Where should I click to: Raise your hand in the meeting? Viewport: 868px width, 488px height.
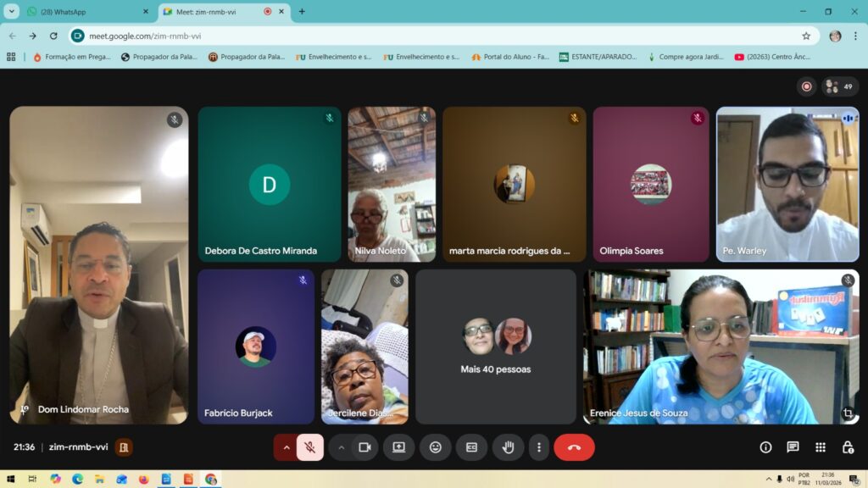[x=508, y=447]
